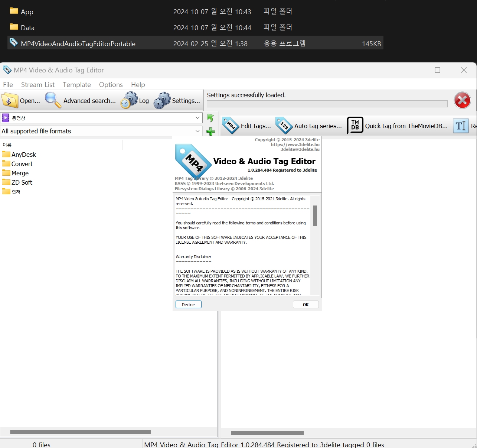Click the 동영상 video library icon
The width and height of the screenshot is (477, 448).
[6, 118]
